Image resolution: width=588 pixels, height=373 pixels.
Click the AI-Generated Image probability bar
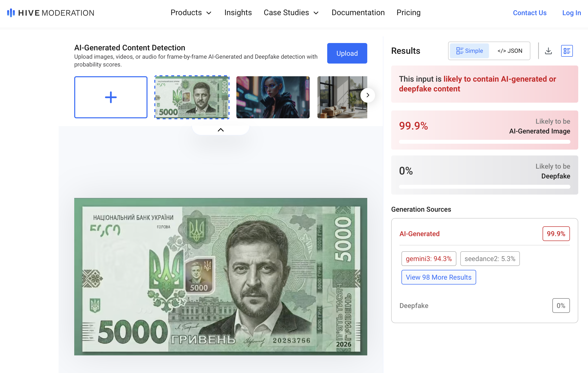pos(484,142)
